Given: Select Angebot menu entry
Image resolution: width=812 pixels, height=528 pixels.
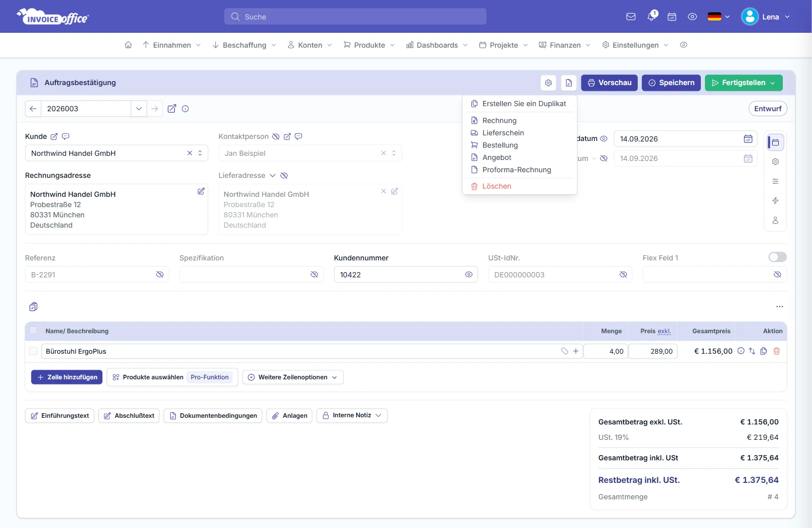Looking at the screenshot, I should click(519, 157).
